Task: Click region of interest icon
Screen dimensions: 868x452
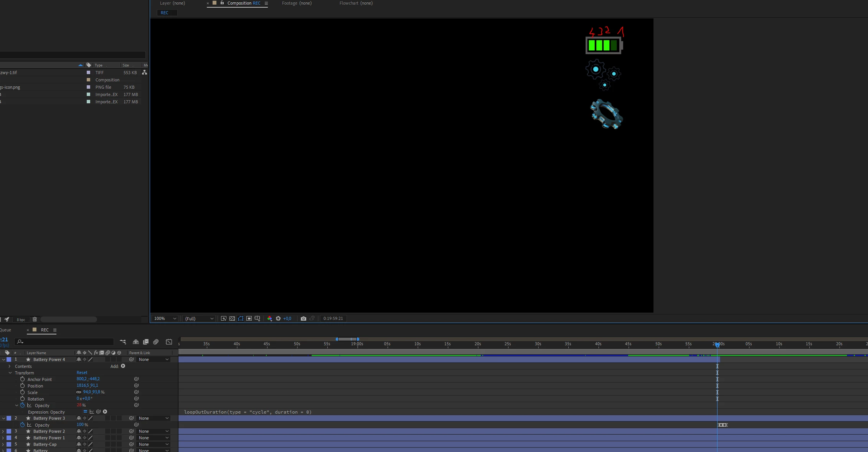Action: [249, 319]
